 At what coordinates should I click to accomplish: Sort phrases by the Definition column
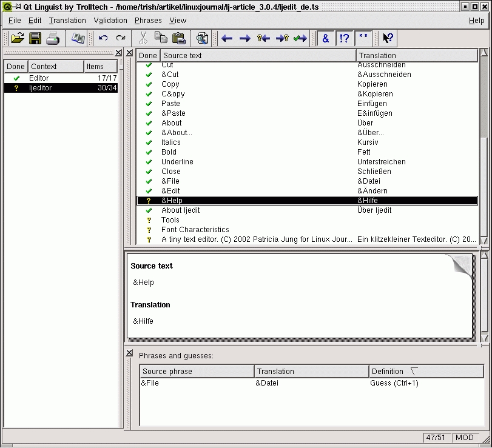(394, 371)
